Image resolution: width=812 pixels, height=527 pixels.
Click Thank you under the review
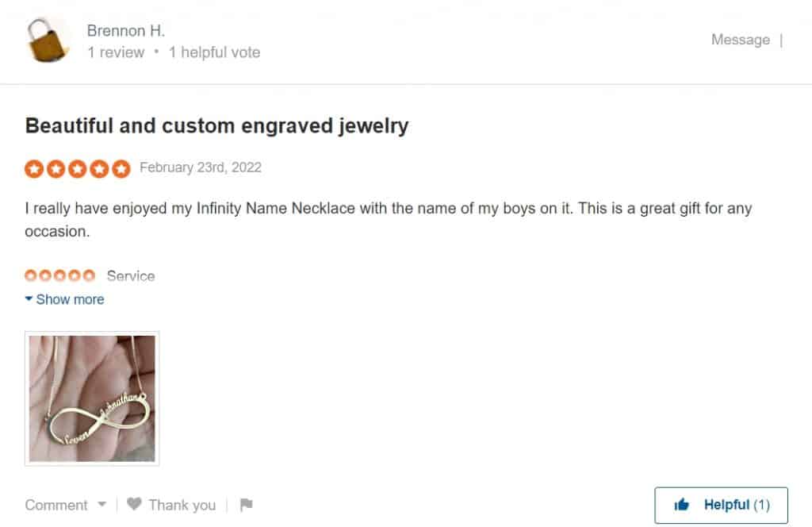pos(182,505)
